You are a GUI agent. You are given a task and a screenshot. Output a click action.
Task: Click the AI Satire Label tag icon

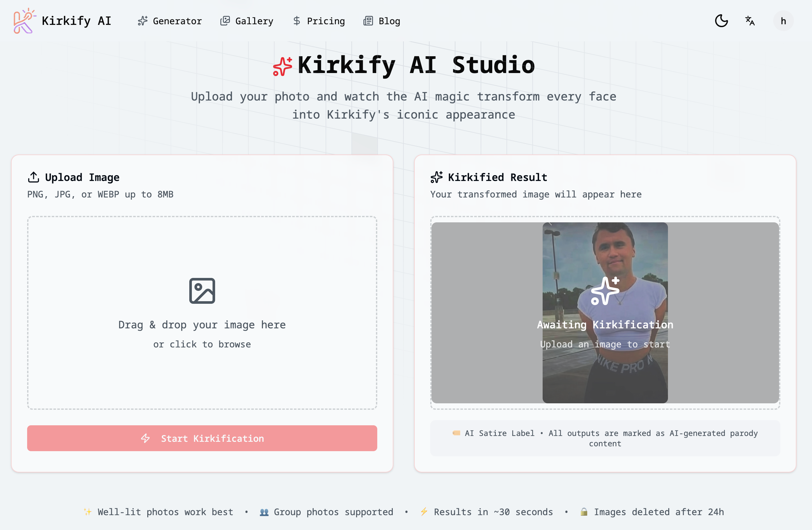(456, 433)
